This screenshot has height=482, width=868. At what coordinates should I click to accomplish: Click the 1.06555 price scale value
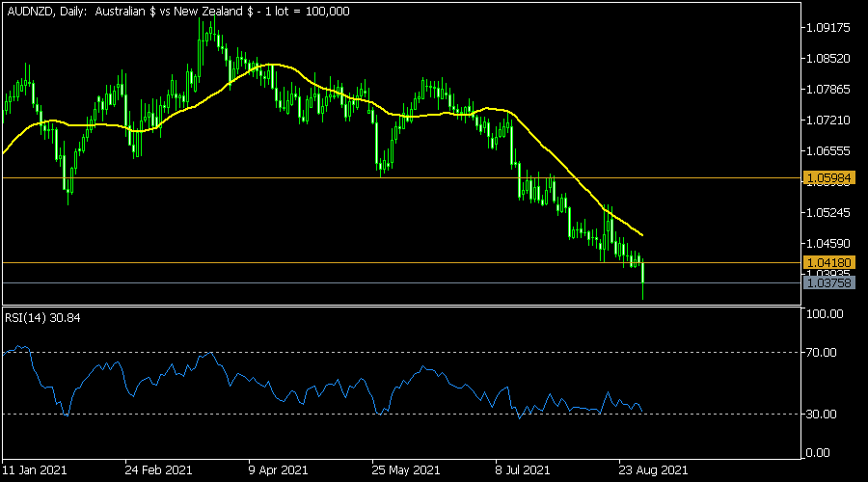[x=828, y=151]
